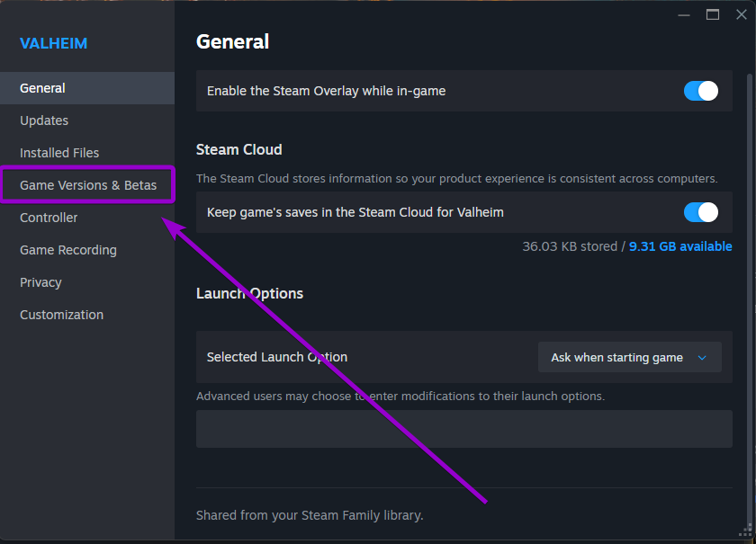Minimize the properties window
756x544 pixels.
tap(684, 15)
